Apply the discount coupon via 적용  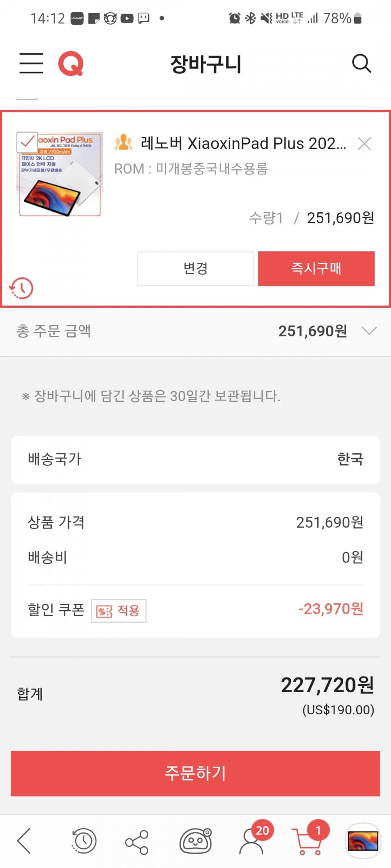[x=119, y=611]
